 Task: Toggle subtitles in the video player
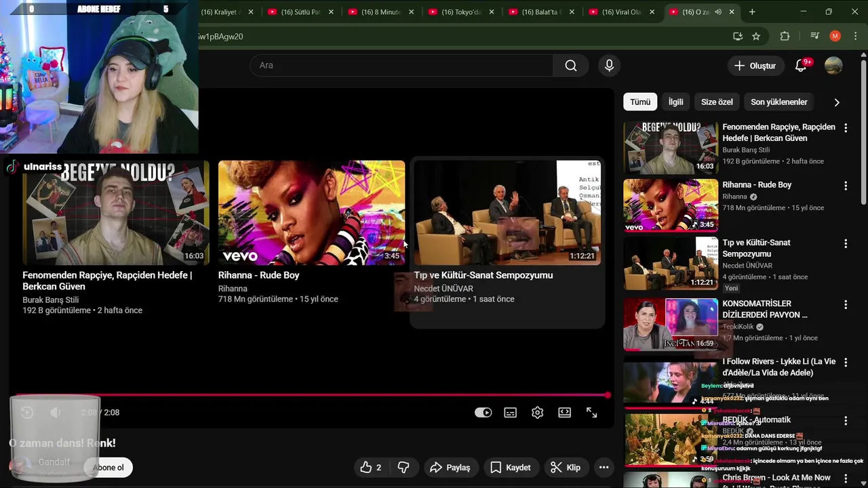[511, 412]
